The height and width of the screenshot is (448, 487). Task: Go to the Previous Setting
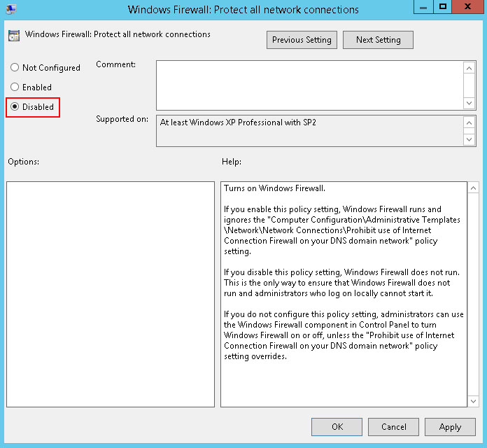point(302,40)
